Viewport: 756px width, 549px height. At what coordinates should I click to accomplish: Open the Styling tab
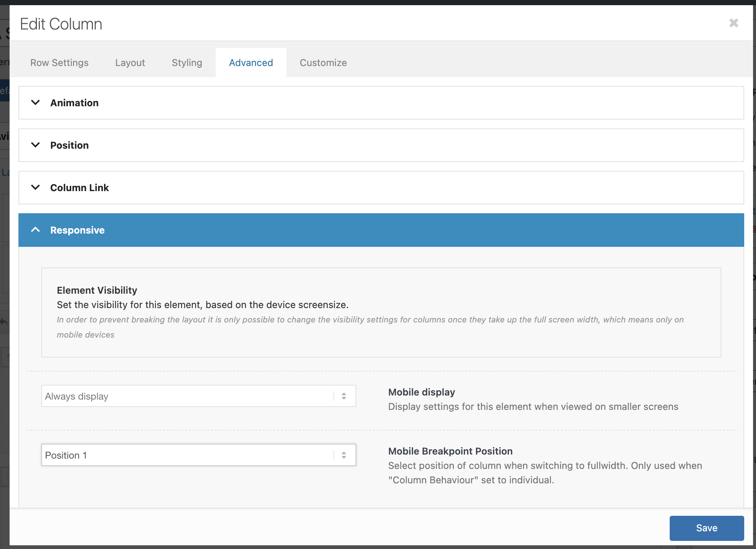(187, 63)
